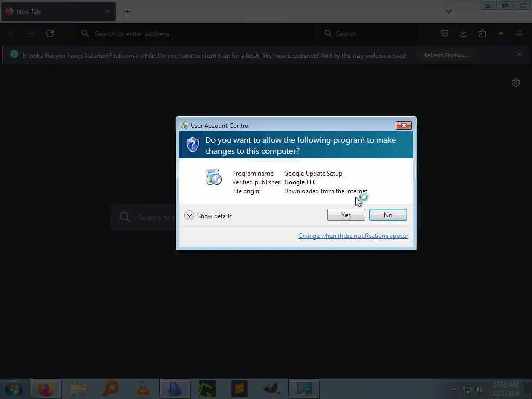Open file explorer folder icon in taskbar
This screenshot has width=532, height=399.
click(78, 389)
